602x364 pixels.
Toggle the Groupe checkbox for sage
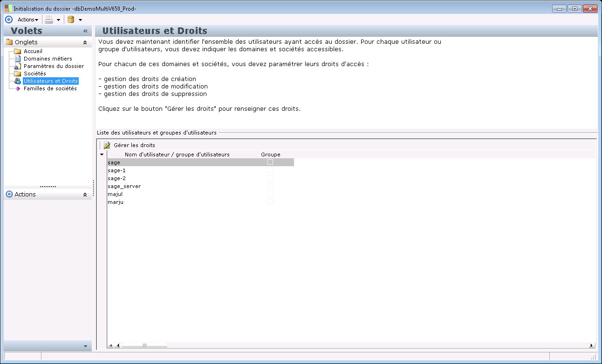[270, 162]
